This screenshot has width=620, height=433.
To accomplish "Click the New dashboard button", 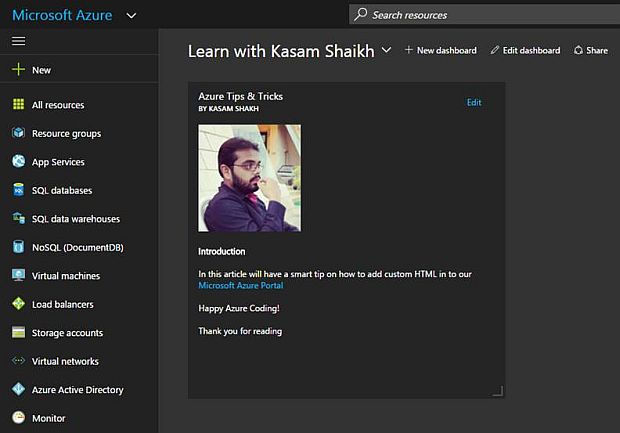I will pos(440,50).
